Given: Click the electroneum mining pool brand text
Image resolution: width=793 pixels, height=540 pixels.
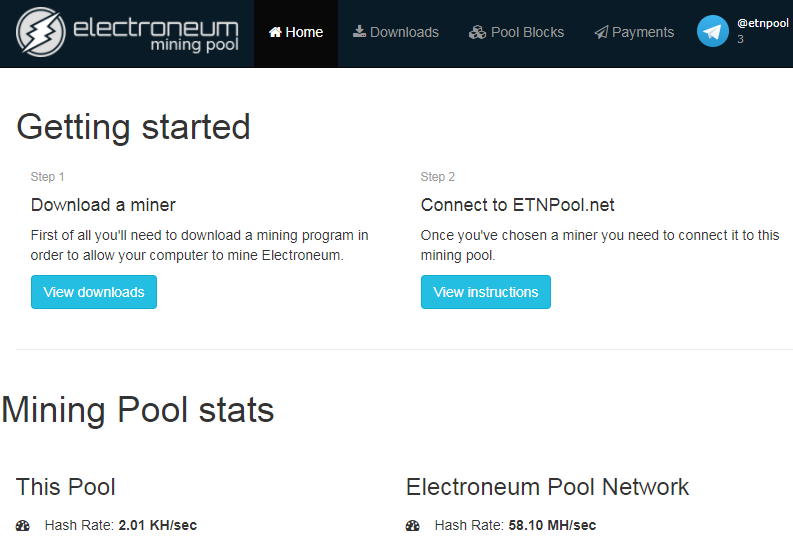Looking at the screenshot, I should click(x=155, y=33).
